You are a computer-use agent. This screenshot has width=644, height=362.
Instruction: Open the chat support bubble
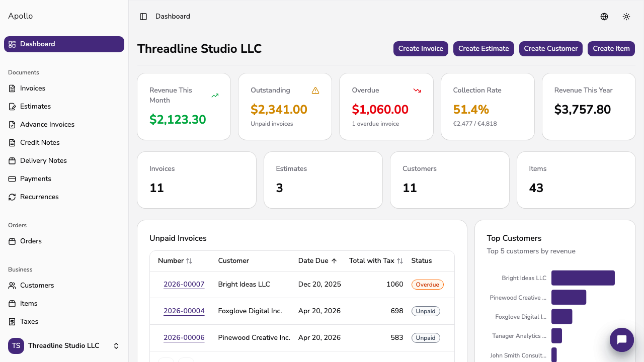pos(621,340)
